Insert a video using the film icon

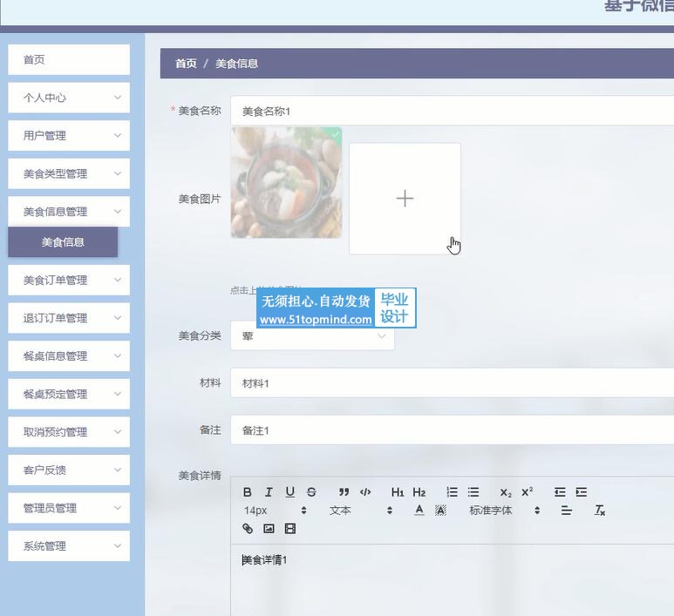(290, 529)
